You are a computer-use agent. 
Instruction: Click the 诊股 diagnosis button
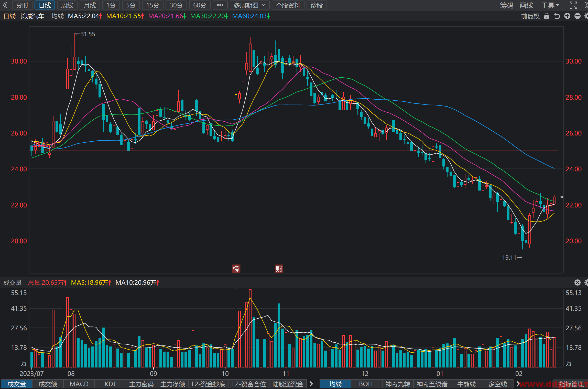(317, 5)
